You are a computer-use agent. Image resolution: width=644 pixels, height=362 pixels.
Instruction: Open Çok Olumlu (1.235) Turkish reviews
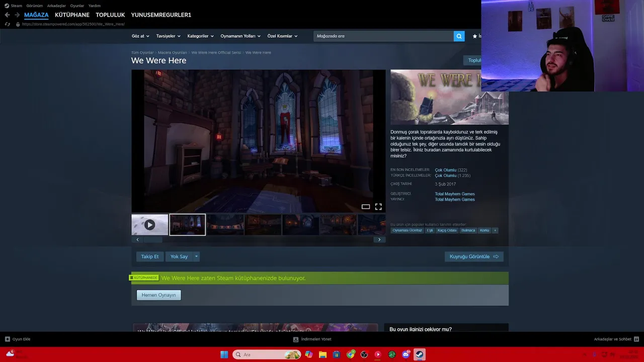pos(453,175)
